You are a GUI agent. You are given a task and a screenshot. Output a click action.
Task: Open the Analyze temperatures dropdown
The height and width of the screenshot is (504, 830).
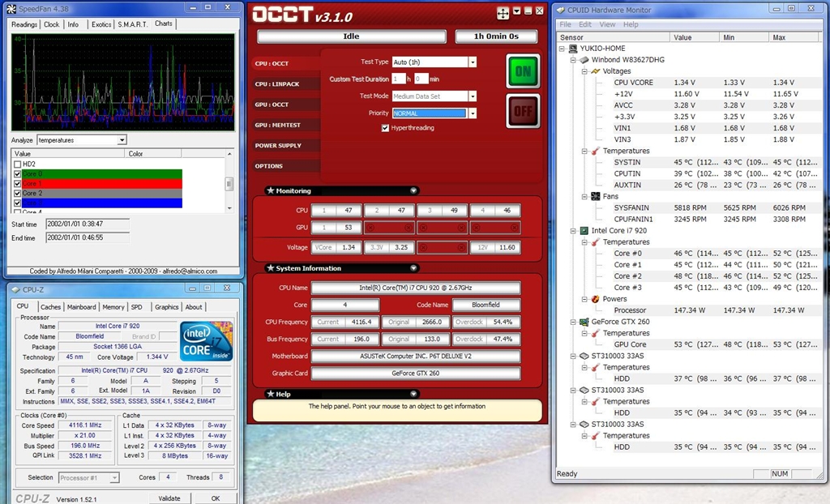click(x=122, y=140)
